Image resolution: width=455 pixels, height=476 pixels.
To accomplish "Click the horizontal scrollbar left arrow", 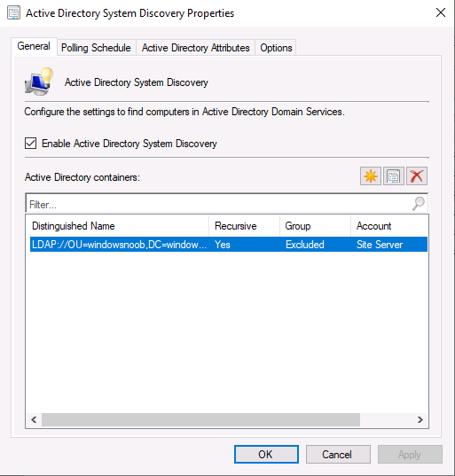I will click(x=34, y=419).
